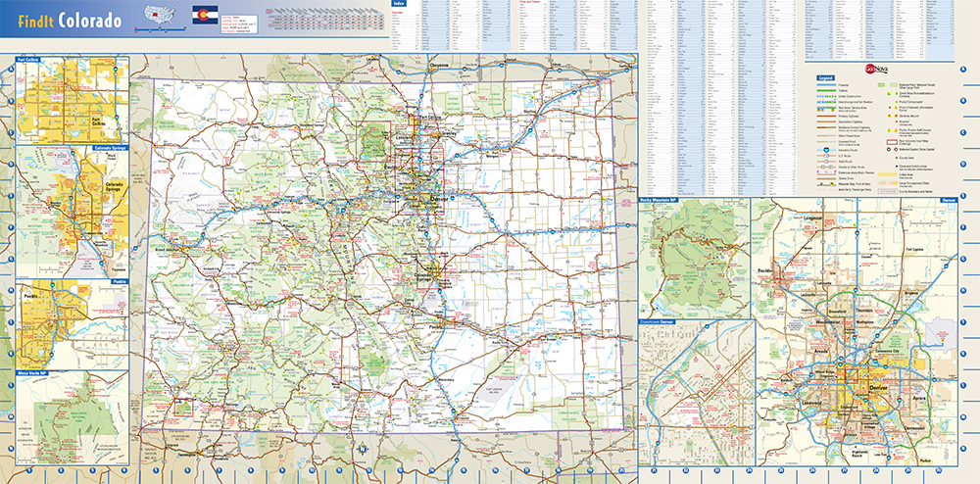Image resolution: width=980 pixels, height=484 pixels.
Task: Click the FindIt Colorado map title
Action: point(70,21)
